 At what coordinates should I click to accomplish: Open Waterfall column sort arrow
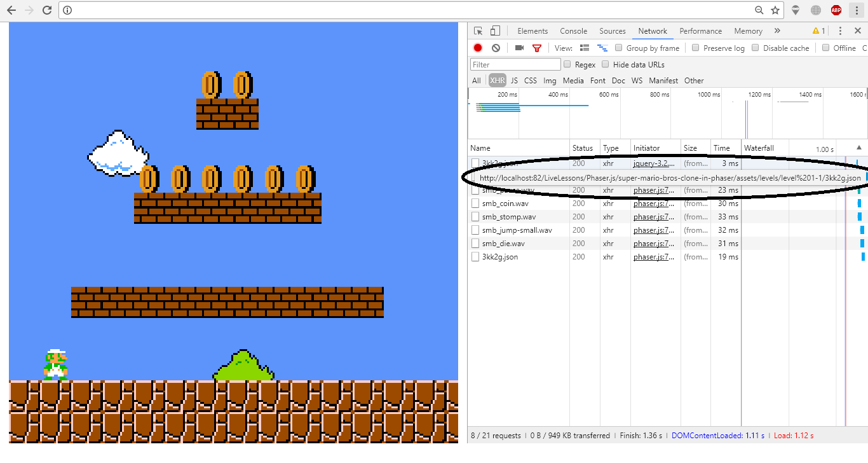point(859,148)
